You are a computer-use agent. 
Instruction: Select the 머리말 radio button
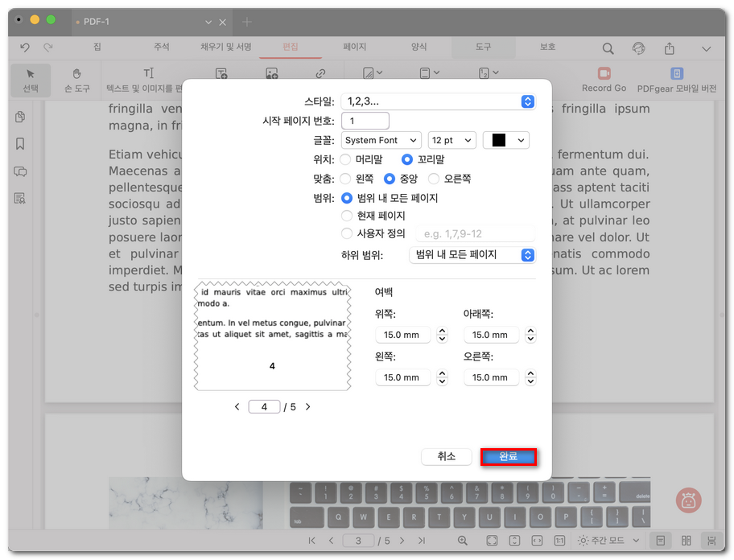coord(346,159)
